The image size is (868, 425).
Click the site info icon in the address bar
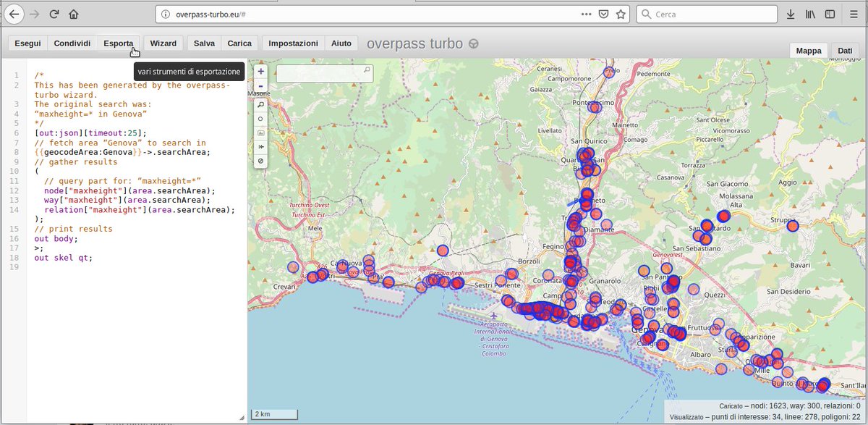point(165,14)
